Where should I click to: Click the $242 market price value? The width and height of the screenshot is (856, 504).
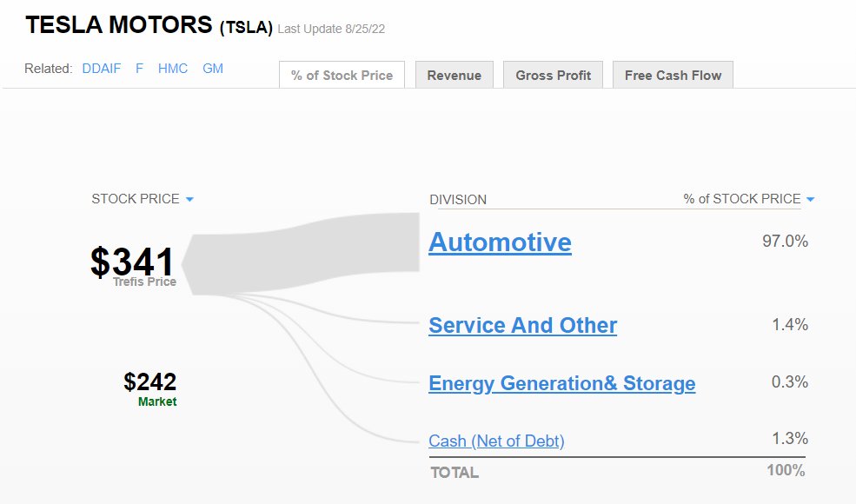[150, 381]
